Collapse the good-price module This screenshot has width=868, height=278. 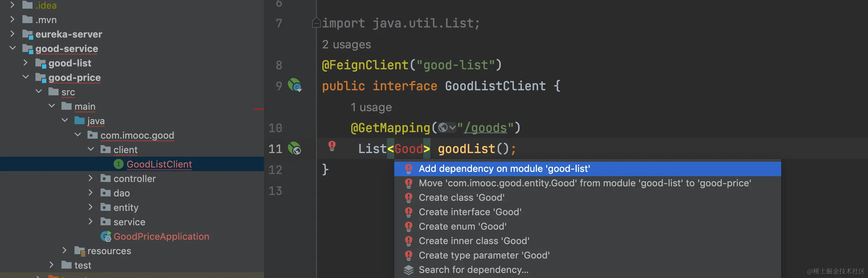click(x=25, y=77)
